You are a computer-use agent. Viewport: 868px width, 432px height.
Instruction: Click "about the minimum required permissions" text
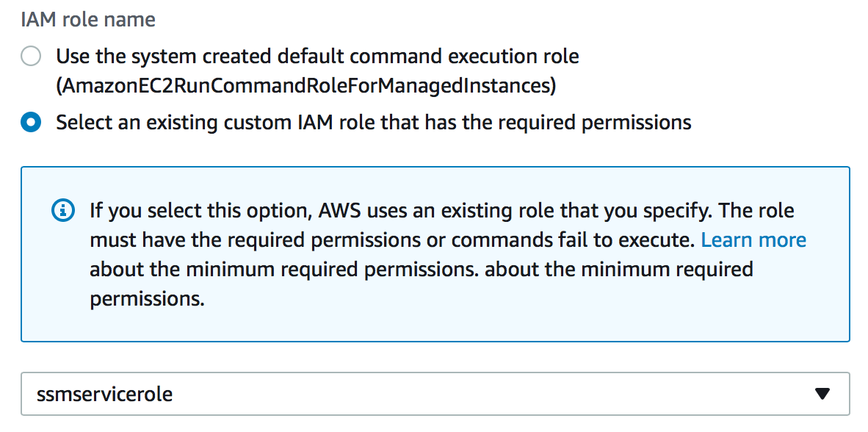(x=285, y=270)
